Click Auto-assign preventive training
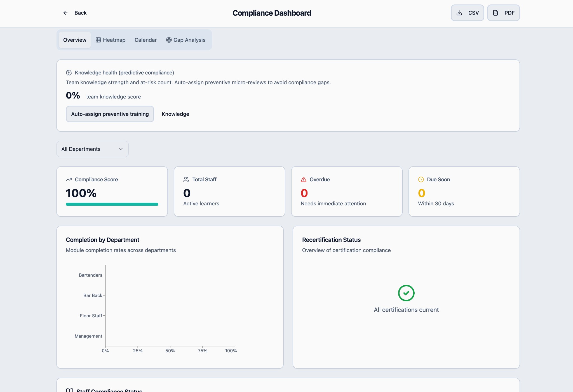The height and width of the screenshot is (392, 573). 110,114
